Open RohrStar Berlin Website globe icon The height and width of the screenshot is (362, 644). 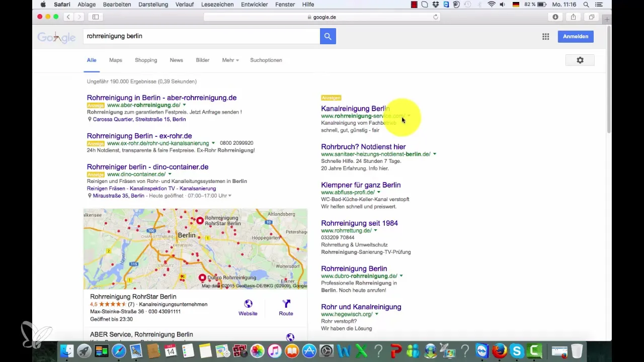tap(248, 304)
